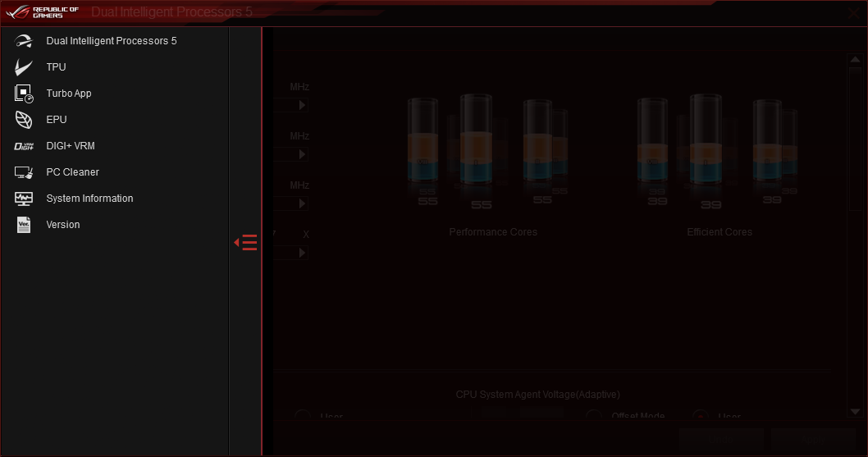Click the ratio X value increase arrow
Viewport: 868px width, 457px height.
302,253
